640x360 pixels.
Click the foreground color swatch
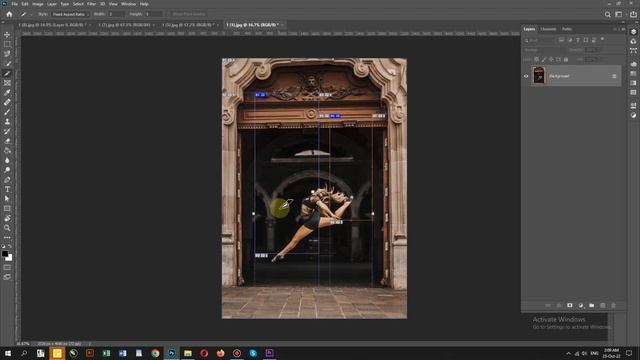pyautogui.click(x=5, y=254)
